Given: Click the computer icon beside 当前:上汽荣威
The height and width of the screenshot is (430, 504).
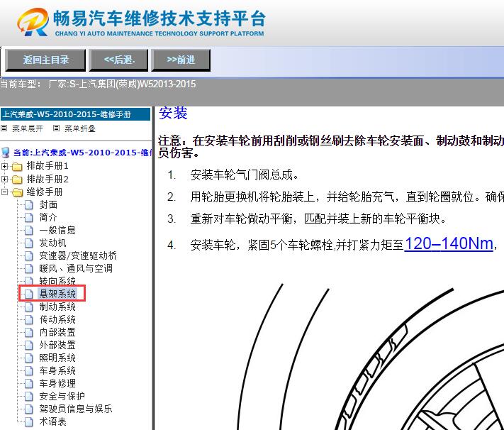Looking at the screenshot, I should pos(6,153).
